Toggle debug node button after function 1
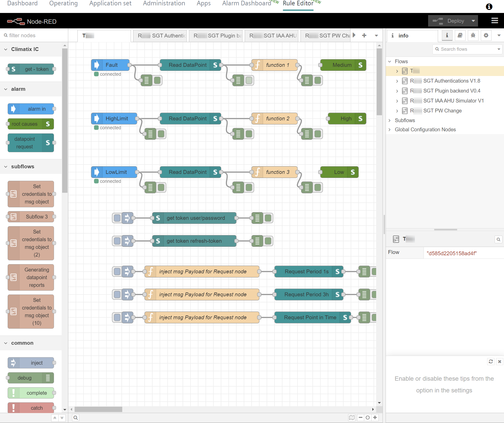Screen dimensions: 504x423 click(318, 80)
